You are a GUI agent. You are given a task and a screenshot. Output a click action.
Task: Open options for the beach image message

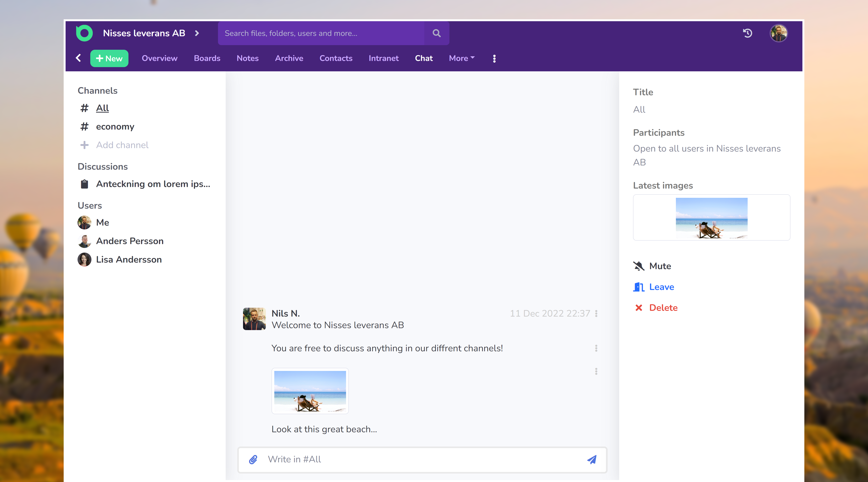coord(596,371)
